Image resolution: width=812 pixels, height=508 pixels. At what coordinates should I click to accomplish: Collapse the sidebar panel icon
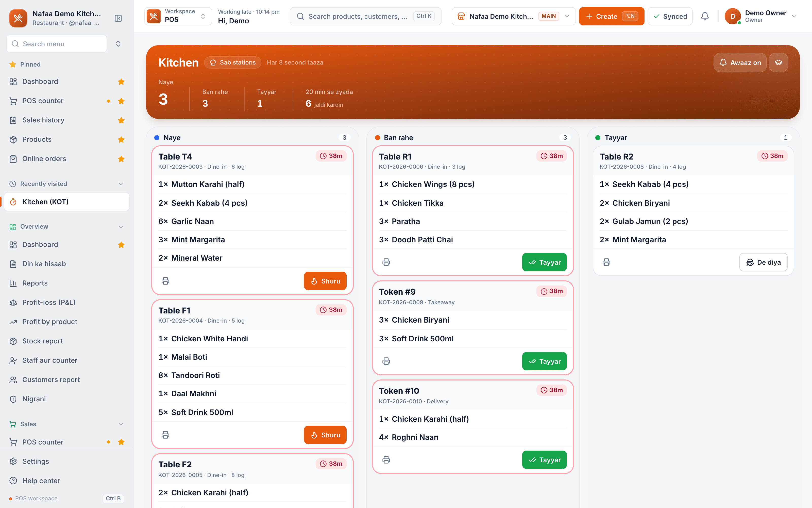(x=118, y=18)
